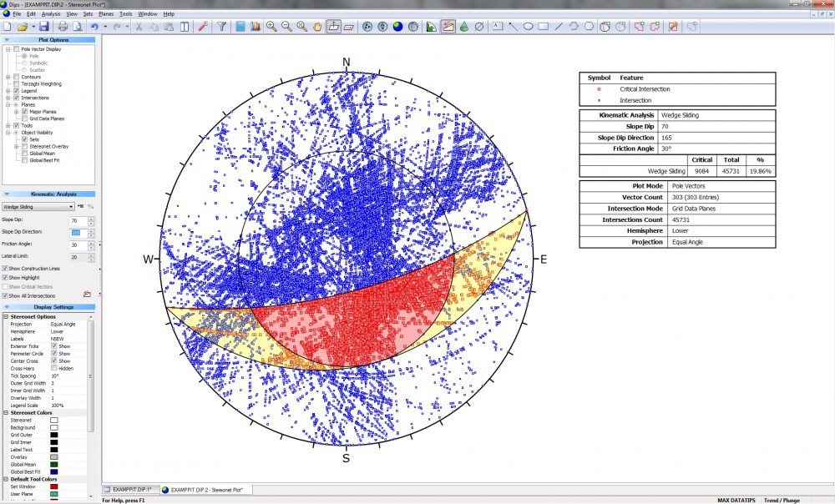Open a file with the folder icon
Screen dimensions: 835x504
coord(23,27)
